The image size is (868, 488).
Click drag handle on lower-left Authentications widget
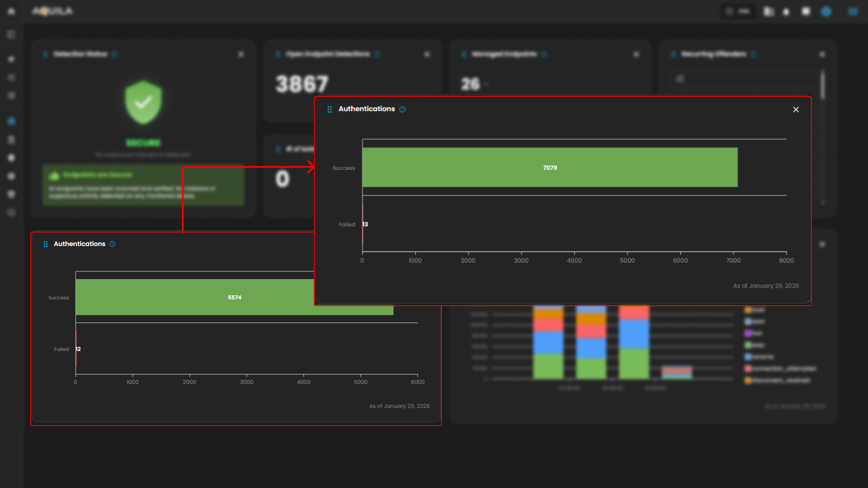pyautogui.click(x=46, y=244)
